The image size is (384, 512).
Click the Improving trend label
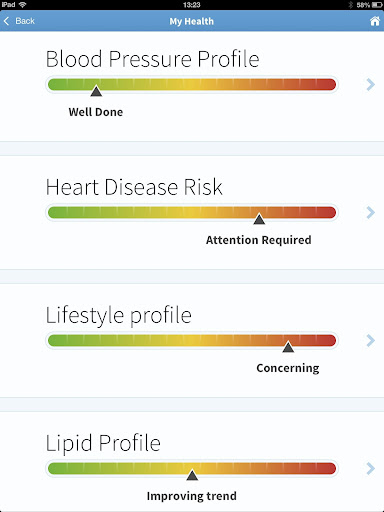tap(192, 496)
